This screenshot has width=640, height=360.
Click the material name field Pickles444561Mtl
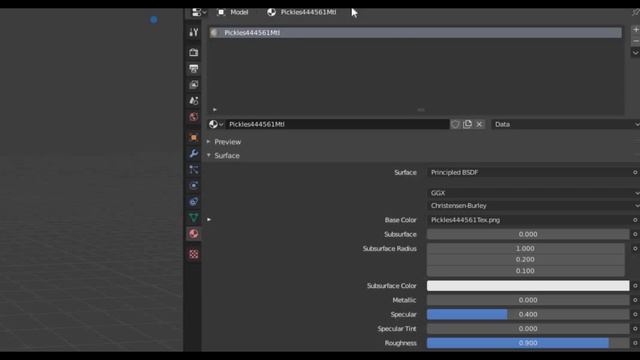337,124
